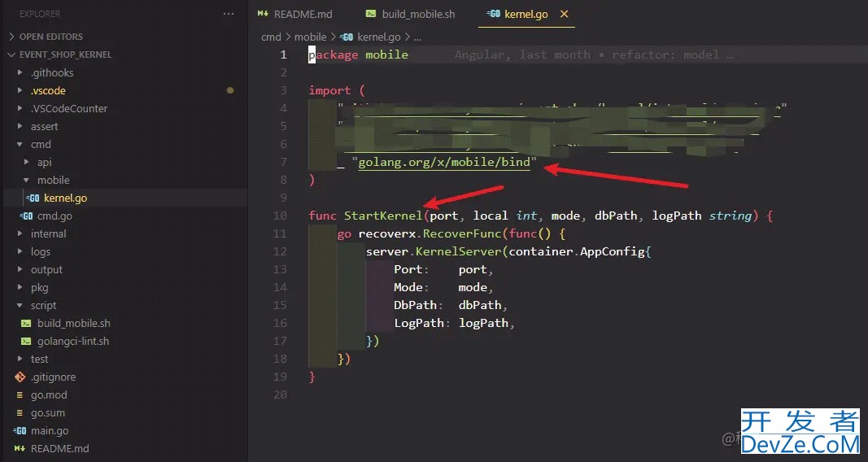
Task: Click the EXPLORER panel title
Action: point(40,14)
